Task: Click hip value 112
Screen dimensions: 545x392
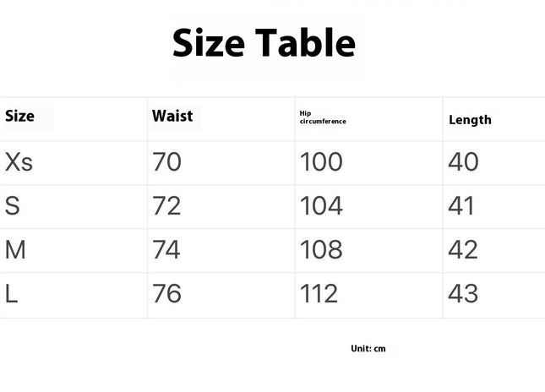Action: click(x=319, y=294)
